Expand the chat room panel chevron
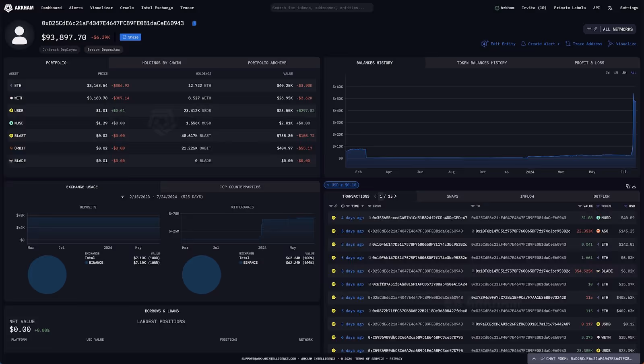 tap(534, 359)
